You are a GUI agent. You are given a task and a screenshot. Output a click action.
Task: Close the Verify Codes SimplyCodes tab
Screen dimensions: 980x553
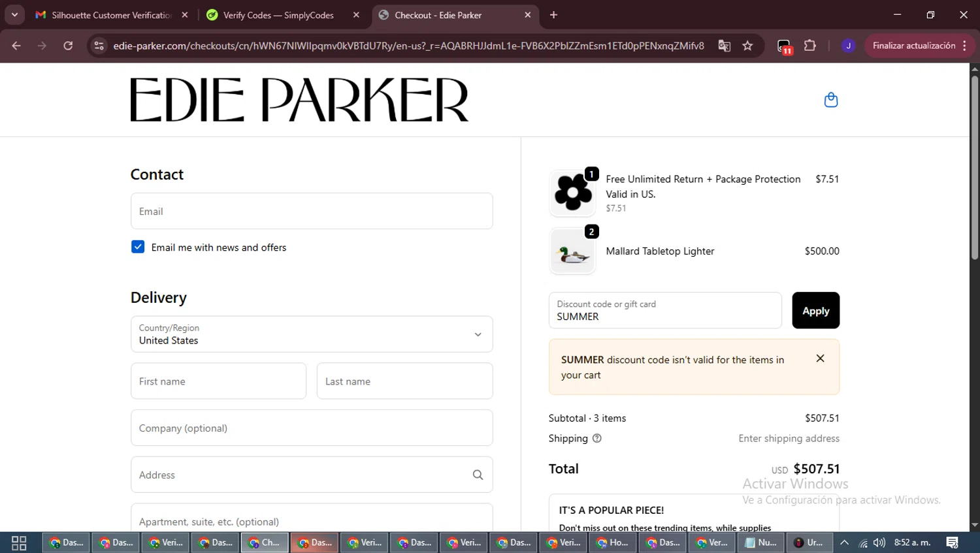[x=356, y=15]
